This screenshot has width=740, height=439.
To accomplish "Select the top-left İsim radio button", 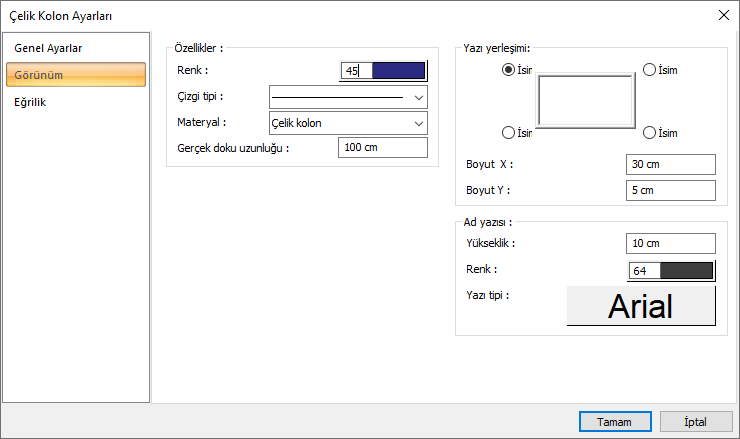I will point(508,70).
